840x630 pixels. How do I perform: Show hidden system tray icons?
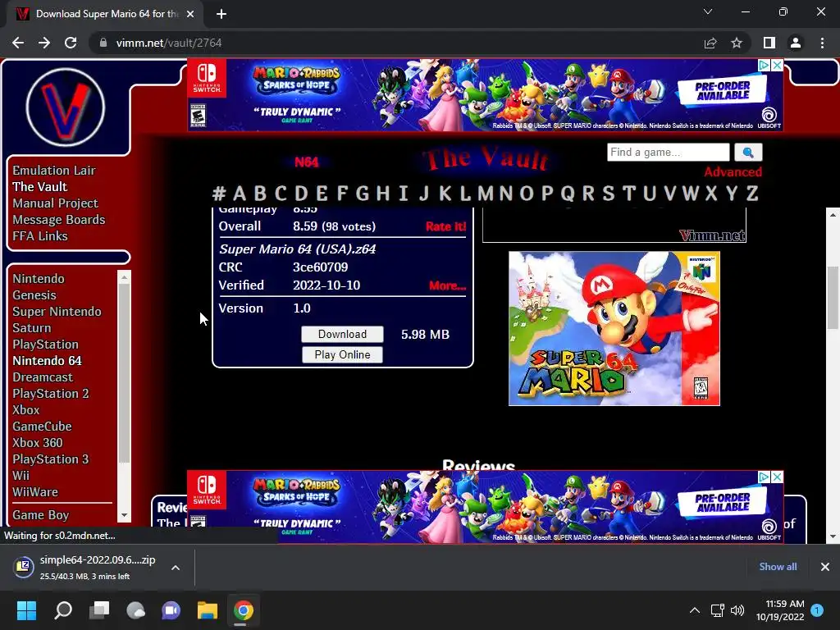tap(694, 610)
